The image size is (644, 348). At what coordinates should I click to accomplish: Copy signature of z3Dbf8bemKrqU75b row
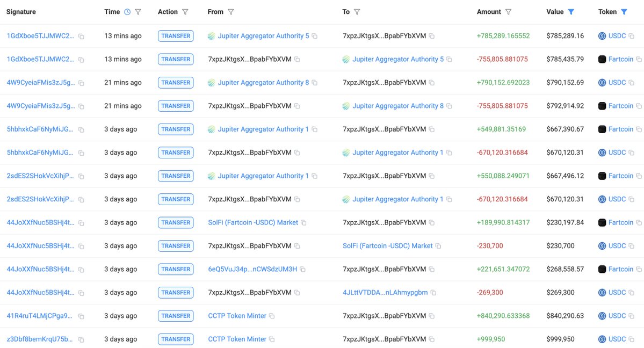[x=81, y=340]
